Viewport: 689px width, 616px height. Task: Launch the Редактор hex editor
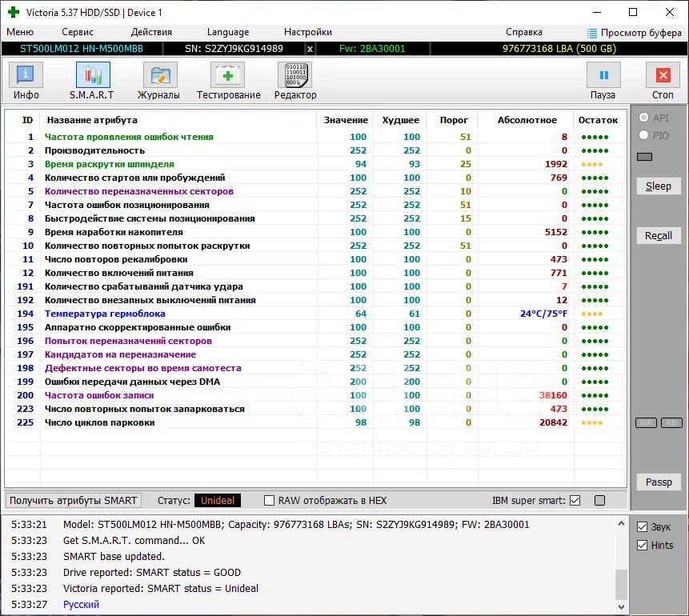(295, 81)
